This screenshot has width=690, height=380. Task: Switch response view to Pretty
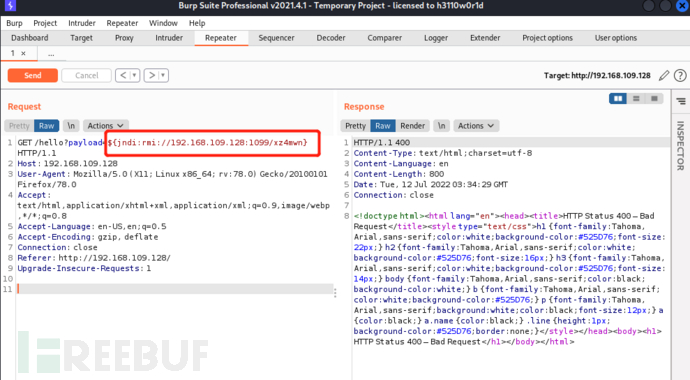(x=355, y=126)
